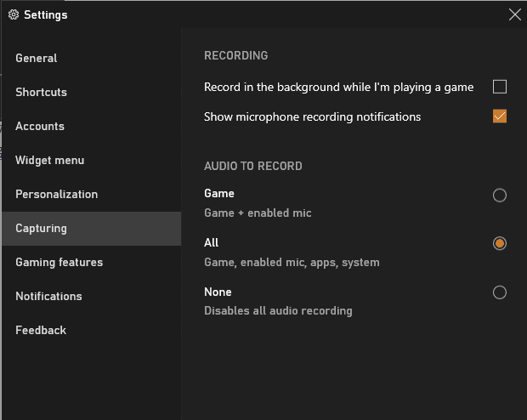
Task: Open the Gaming features section
Action: (x=59, y=262)
